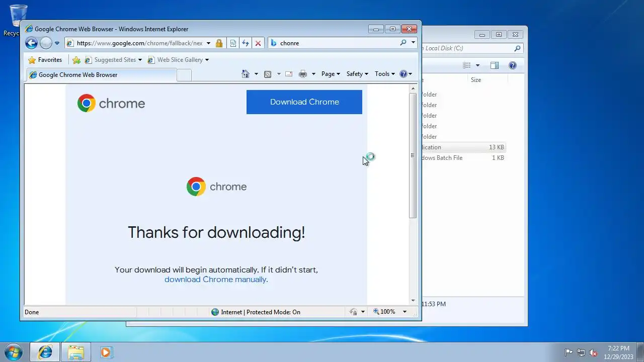Image resolution: width=644 pixels, height=362 pixels.
Task: Click the Home icon in command bar
Action: (246, 74)
